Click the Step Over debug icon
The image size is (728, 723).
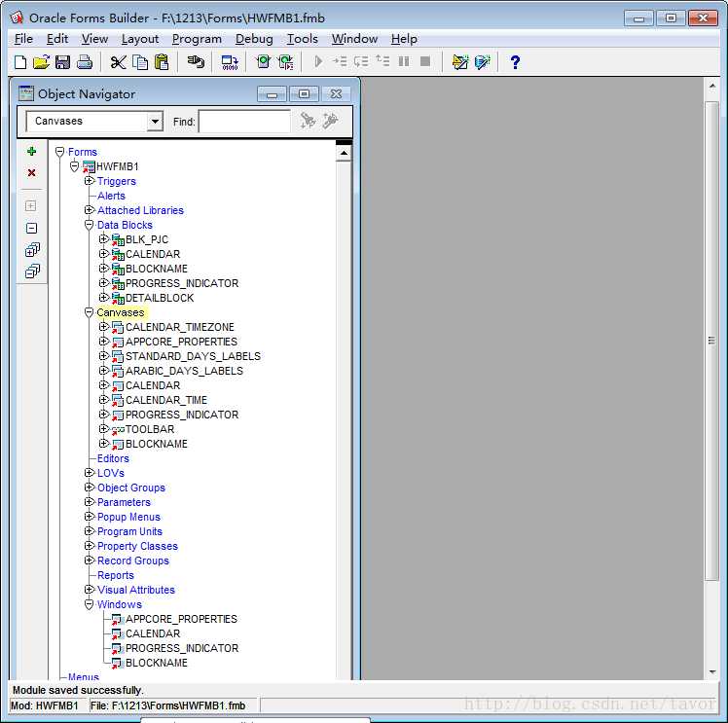[x=361, y=61]
